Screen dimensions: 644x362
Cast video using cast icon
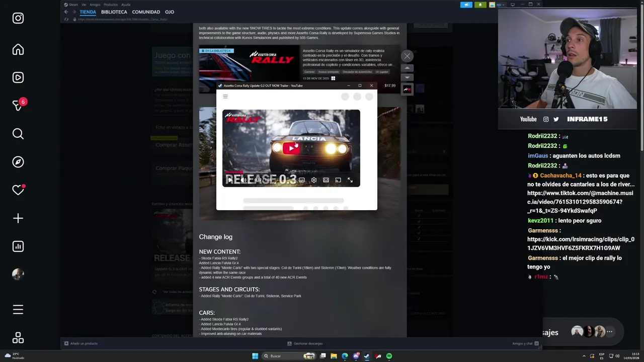338,180
